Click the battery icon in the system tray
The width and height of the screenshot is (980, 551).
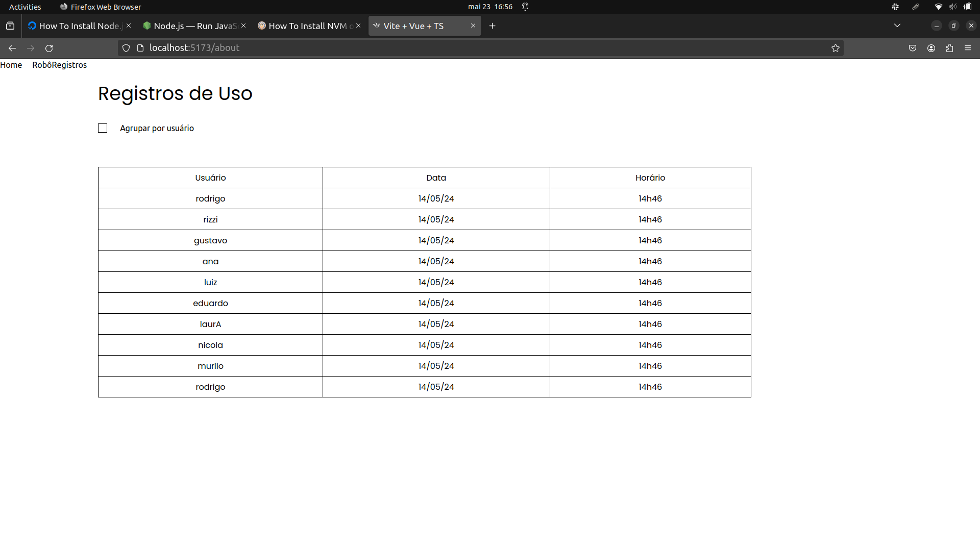[x=968, y=7]
